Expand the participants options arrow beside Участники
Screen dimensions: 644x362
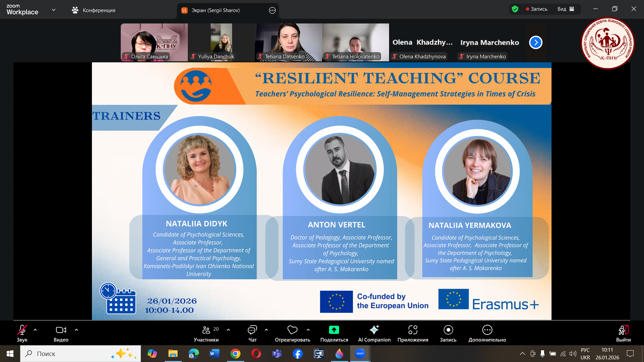[228, 330]
